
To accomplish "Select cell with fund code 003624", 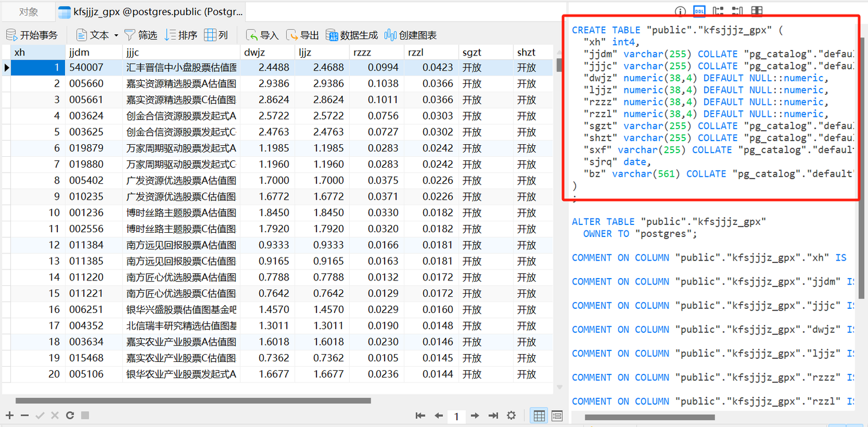I will (x=93, y=116).
